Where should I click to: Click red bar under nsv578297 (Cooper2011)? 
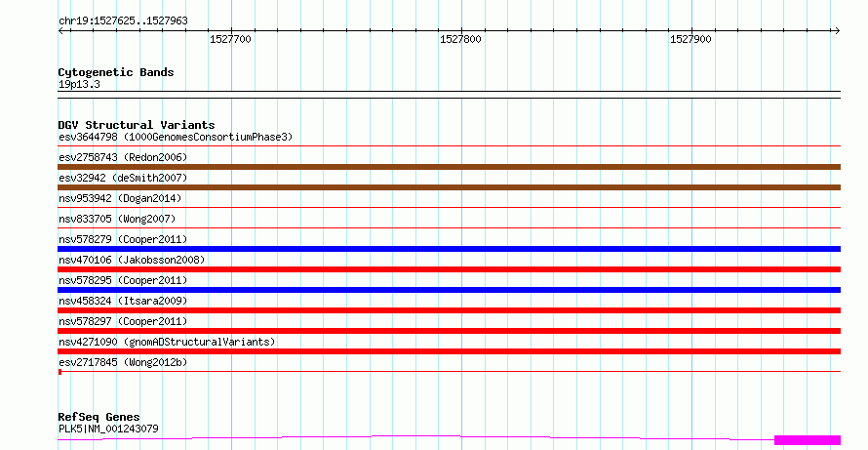[449, 331]
